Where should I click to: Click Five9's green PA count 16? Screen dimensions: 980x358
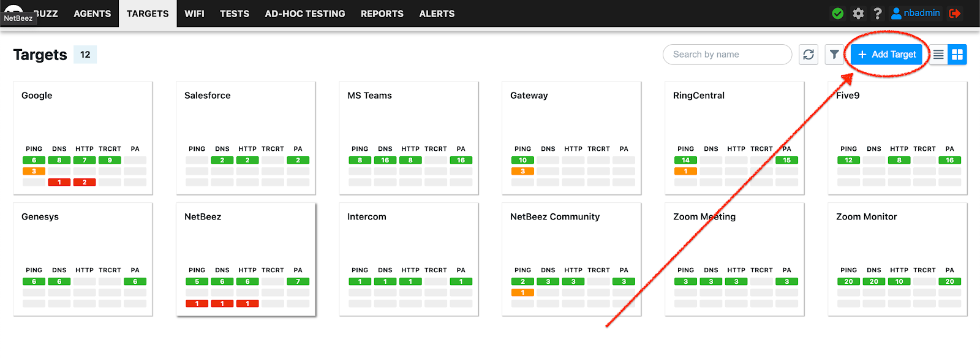pyautogui.click(x=950, y=160)
